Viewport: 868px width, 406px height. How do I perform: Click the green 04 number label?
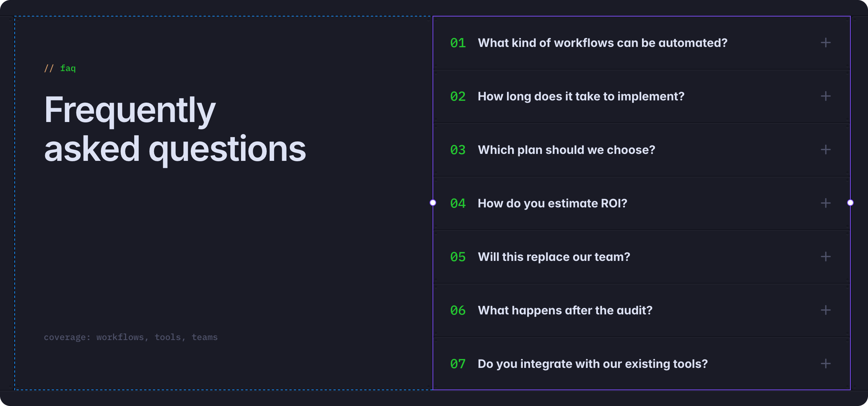(x=458, y=203)
